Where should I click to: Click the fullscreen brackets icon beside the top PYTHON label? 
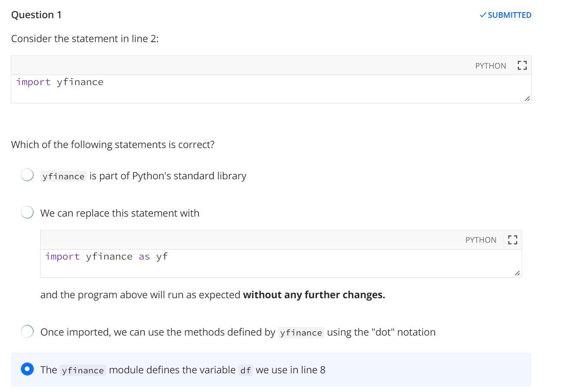click(522, 65)
